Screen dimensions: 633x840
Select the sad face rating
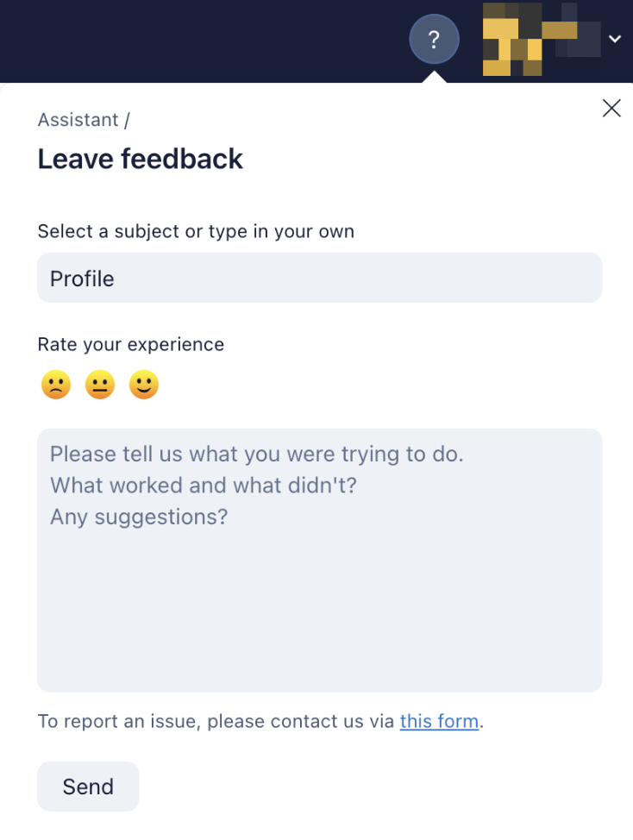(x=56, y=385)
